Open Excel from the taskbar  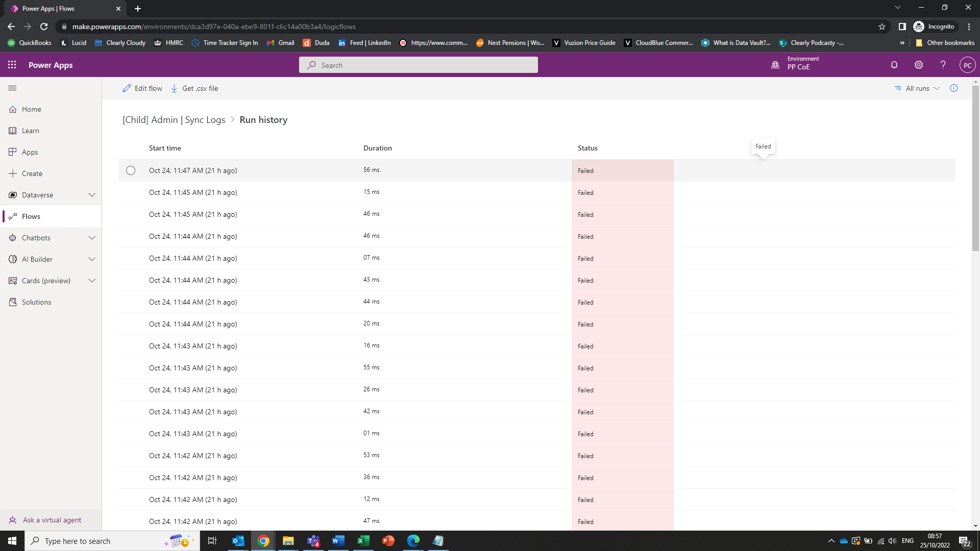point(363,541)
